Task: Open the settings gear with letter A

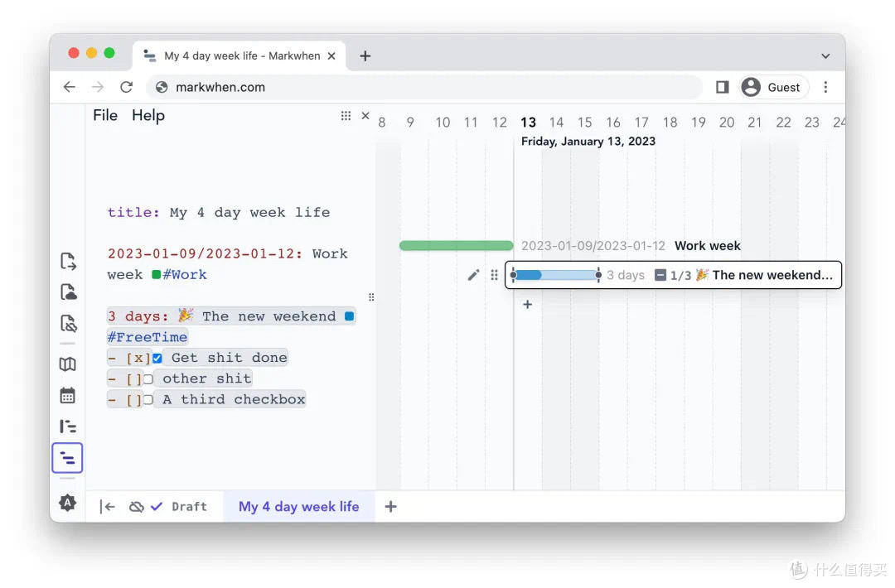Action: point(67,503)
